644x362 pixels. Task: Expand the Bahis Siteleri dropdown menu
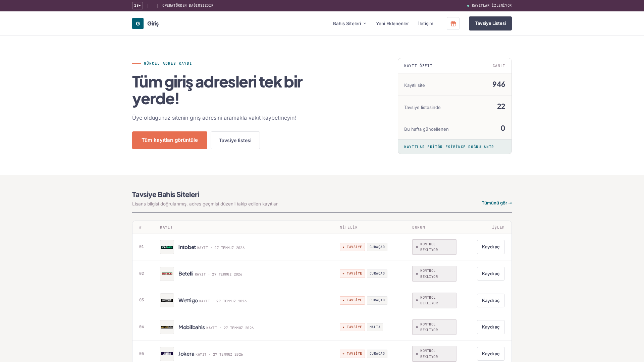(x=350, y=23)
